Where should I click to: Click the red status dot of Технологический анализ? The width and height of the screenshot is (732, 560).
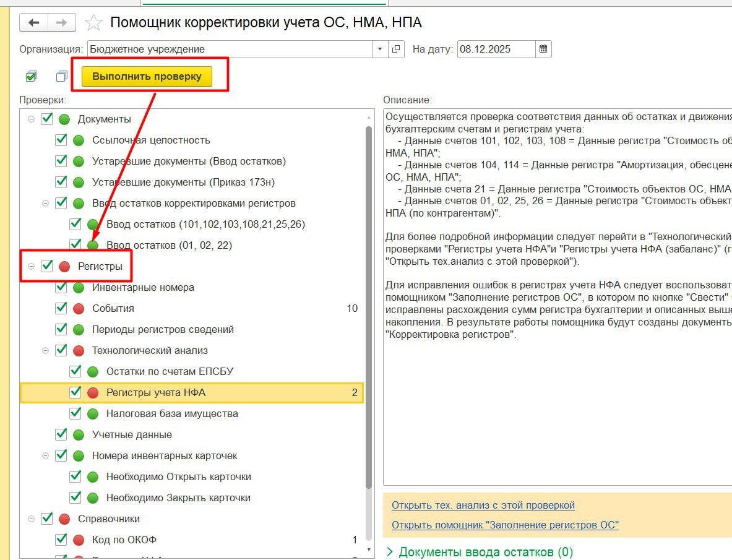click(79, 350)
